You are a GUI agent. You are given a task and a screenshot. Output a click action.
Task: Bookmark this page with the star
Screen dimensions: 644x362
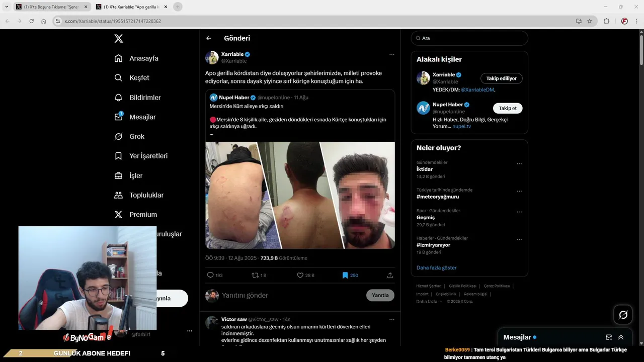[590, 21]
